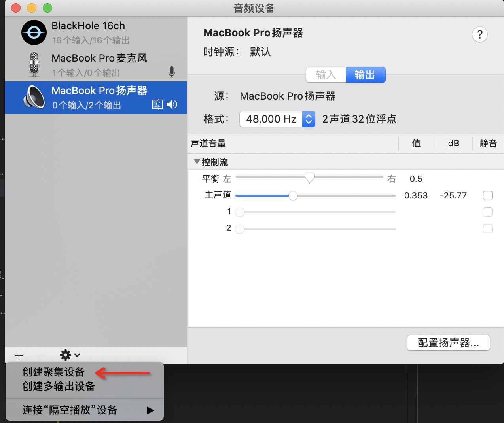The image size is (504, 423).
Task: Click the Finder system-sound indicator icon on the speaker row
Action: pos(157,104)
